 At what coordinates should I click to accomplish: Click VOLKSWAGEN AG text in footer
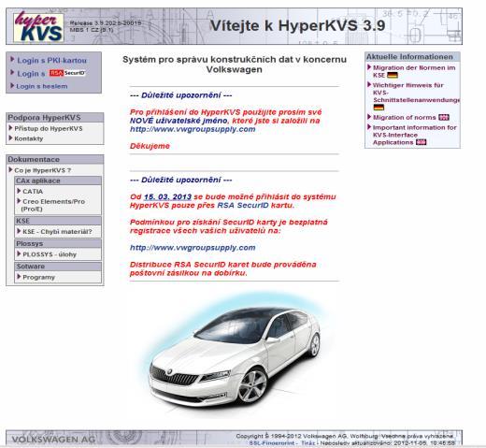[x=53, y=440]
